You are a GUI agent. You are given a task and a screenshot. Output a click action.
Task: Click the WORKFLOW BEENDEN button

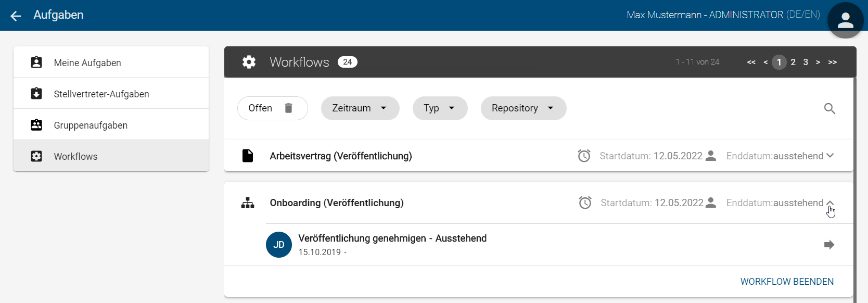tap(787, 281)
